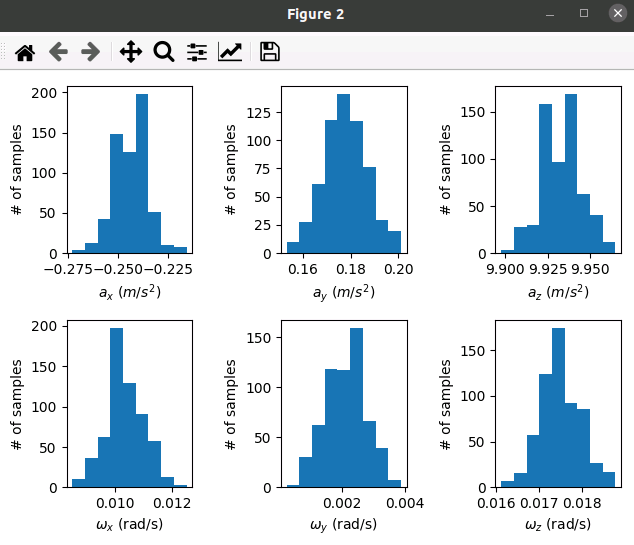This screenshot has width=634, height=545.
Task: Activate the Pan axes tool
Action: click(x=131, y=52)
